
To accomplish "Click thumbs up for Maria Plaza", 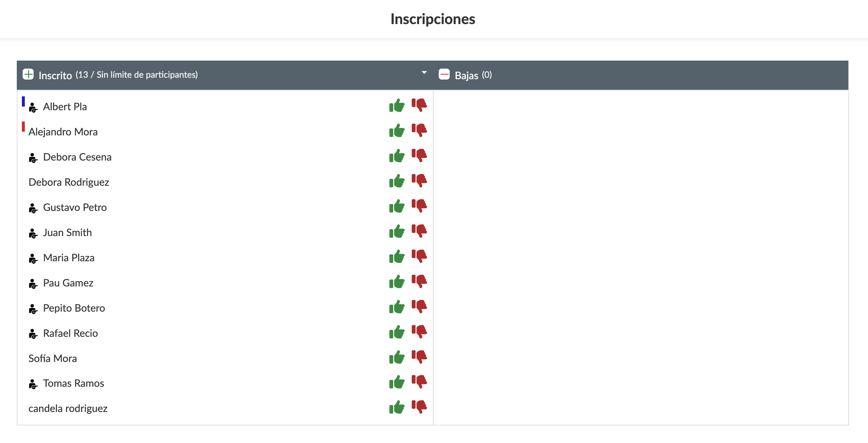I will (x=397, y=257).
